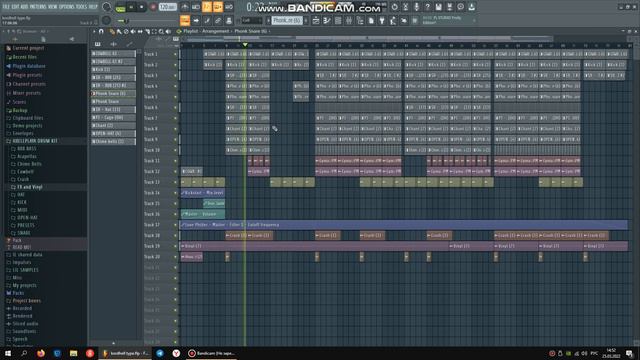The image size is (640, 360).
Task: Open Recent files in browser
Action: [x=24, y=57]
